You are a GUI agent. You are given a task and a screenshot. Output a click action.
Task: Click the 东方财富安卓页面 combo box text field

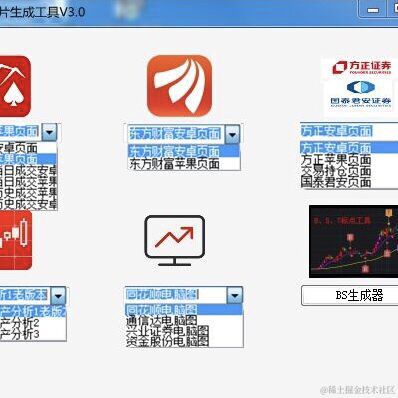176,134
